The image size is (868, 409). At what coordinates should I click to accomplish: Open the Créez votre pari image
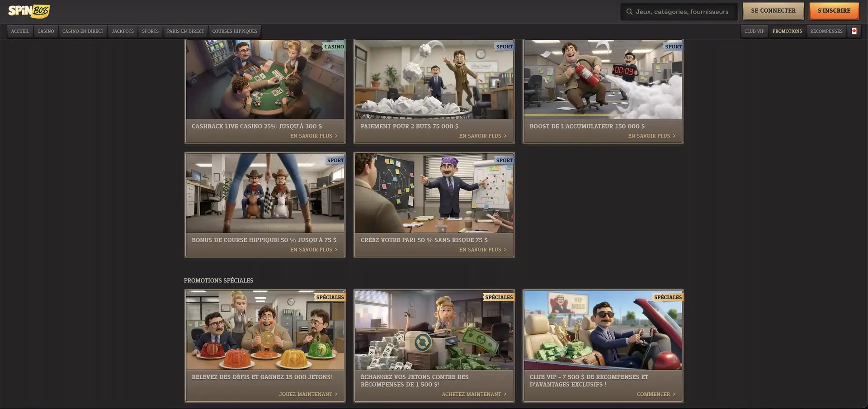pyautogui.click(x=434, y=193)
